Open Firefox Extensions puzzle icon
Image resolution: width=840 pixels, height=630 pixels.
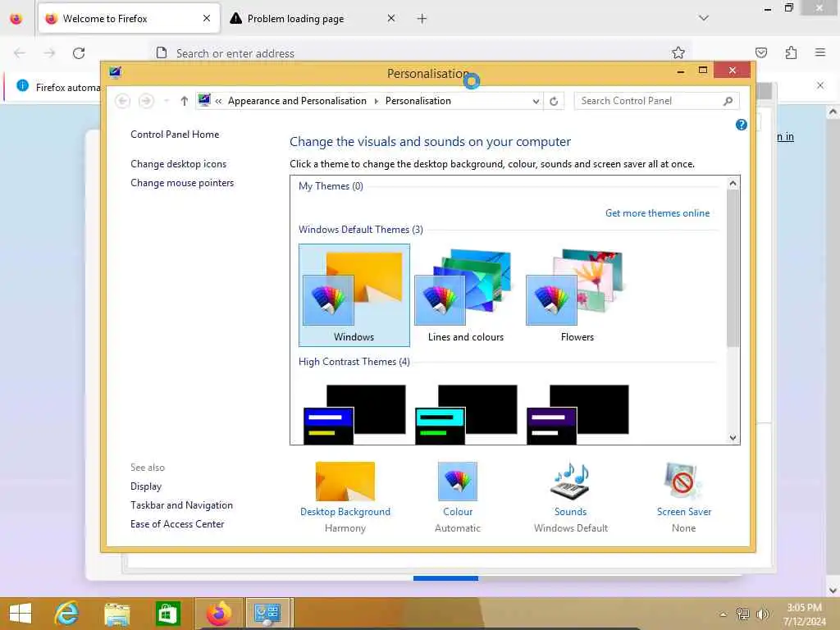[x=791, y=52]
